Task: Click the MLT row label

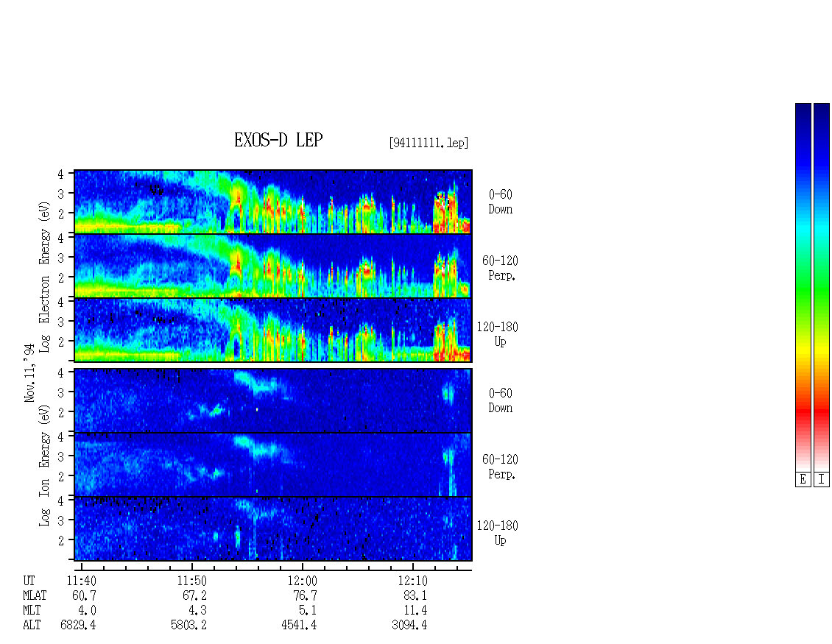Action: (x=32, y=611)
